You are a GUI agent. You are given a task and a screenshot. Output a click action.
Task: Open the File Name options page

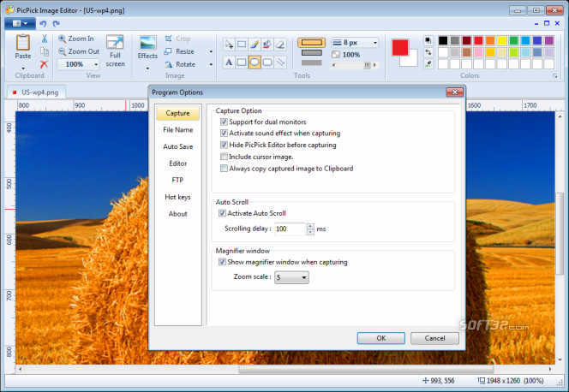[178, 130]
